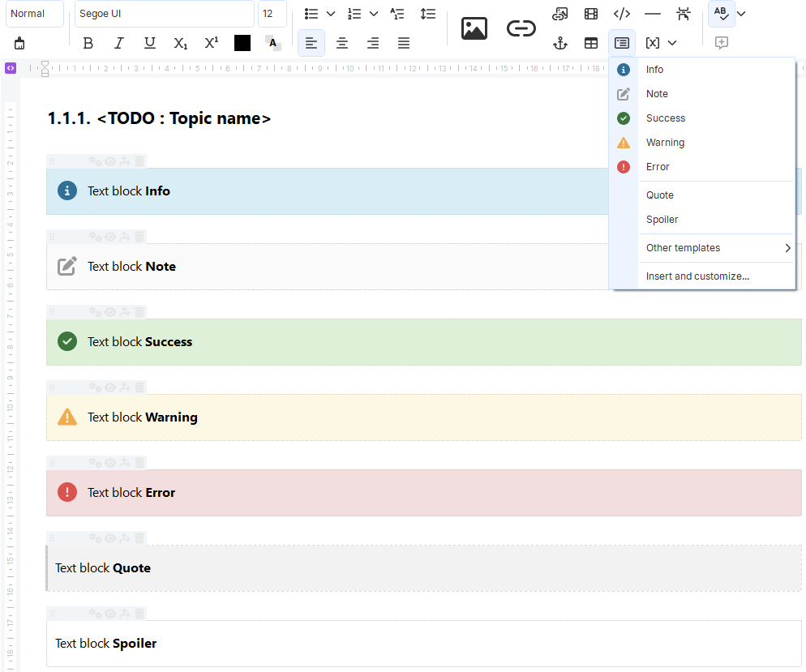Click share arrow icon of Success text block
Screen dimensions: 806x672
coord(125,312)
